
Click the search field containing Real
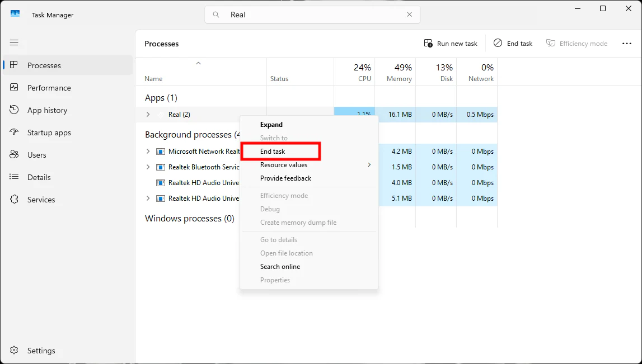click(x=312, y=15)
